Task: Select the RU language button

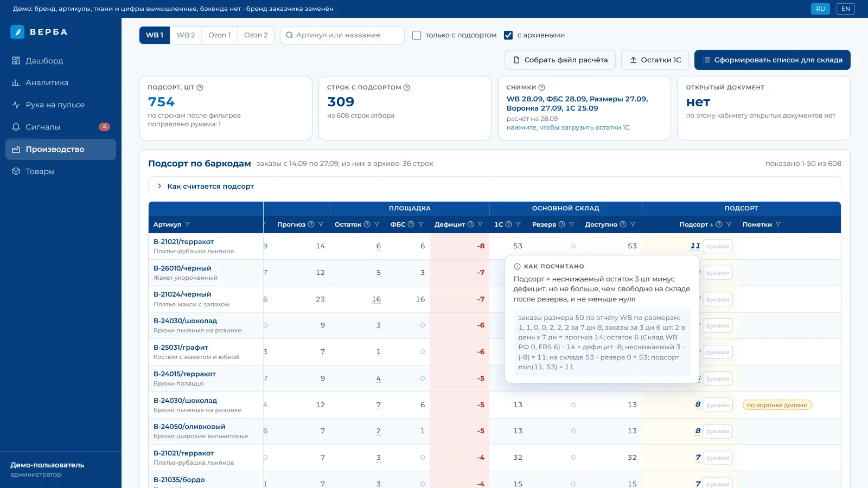Action: (x=820, y=9)
